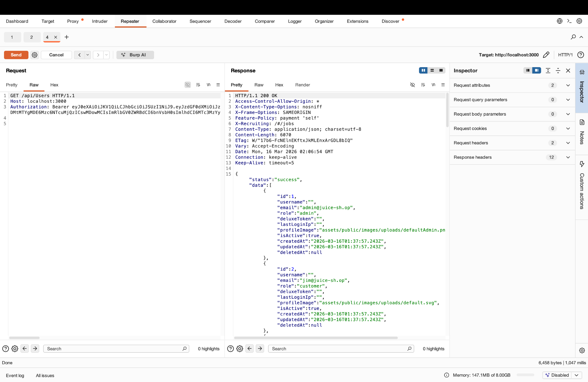
Task: Open the Custom actions side panel
Action: (582, 187)
